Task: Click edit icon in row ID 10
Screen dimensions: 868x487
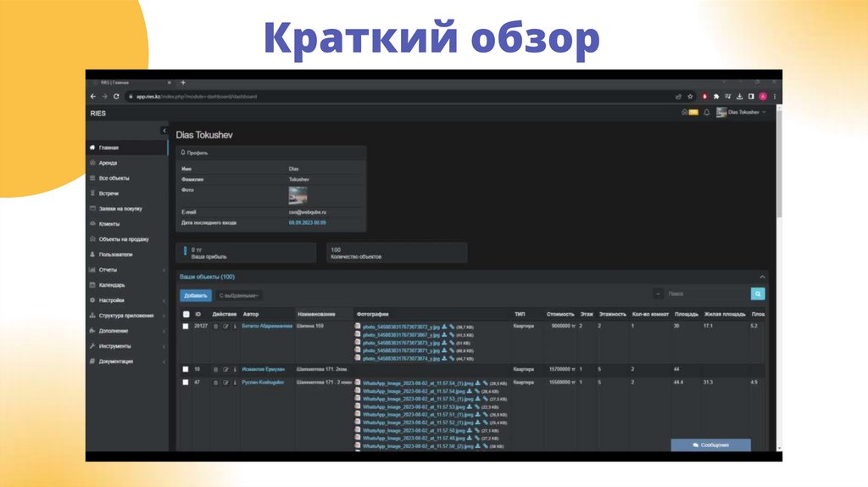Action: [225, 370]
